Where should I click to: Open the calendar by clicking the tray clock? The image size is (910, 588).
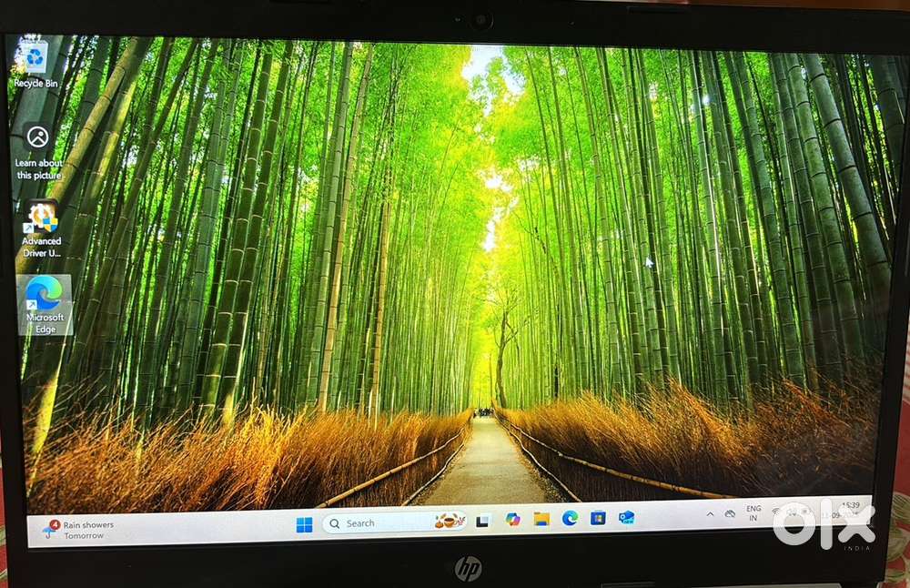pyautogui.click(x=845, y=512)
